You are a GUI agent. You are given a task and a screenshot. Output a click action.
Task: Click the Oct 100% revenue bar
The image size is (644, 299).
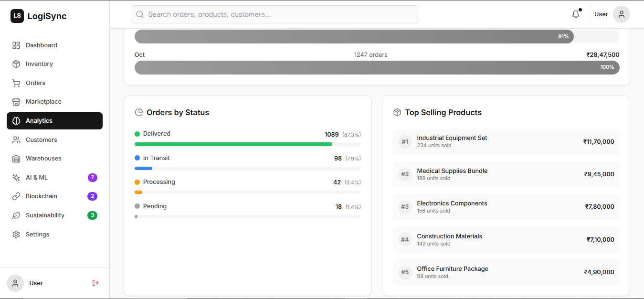377,67
